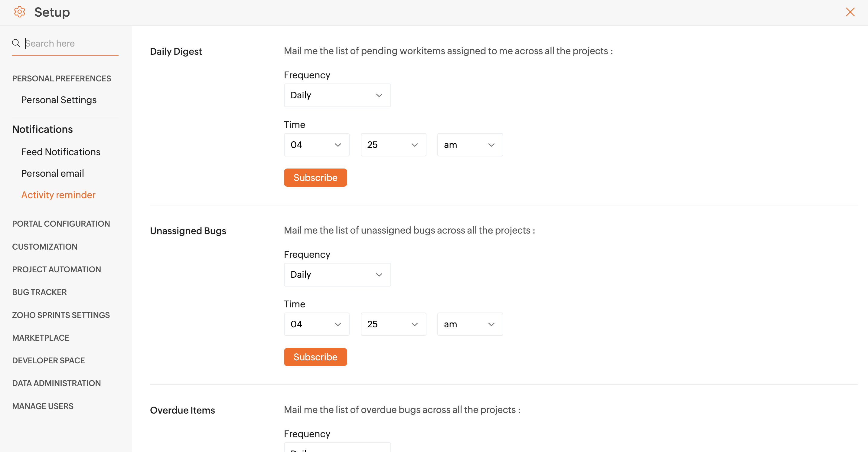Screen dimensions: 868x452
Task: Open Personal Settings page
Action: 59,100
